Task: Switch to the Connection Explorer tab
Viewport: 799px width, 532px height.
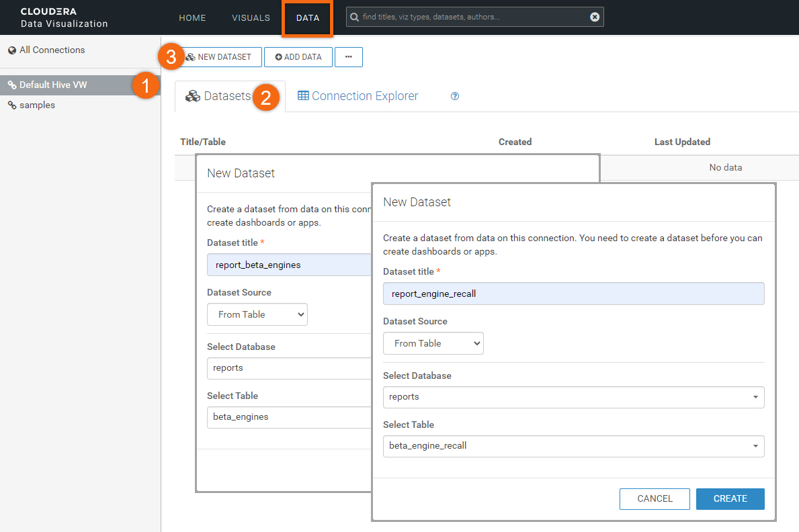Action: tap(358, 96)
